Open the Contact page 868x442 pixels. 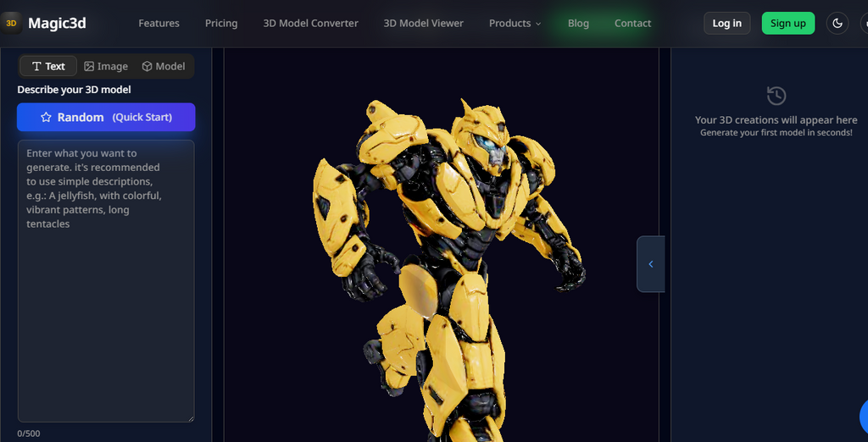(x=632, y=23)
